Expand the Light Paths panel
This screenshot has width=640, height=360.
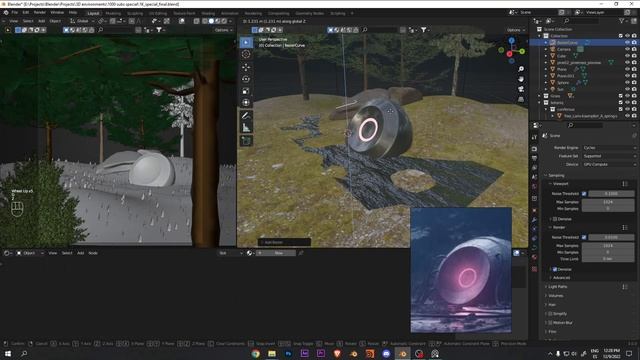click(x=557, y=287)
